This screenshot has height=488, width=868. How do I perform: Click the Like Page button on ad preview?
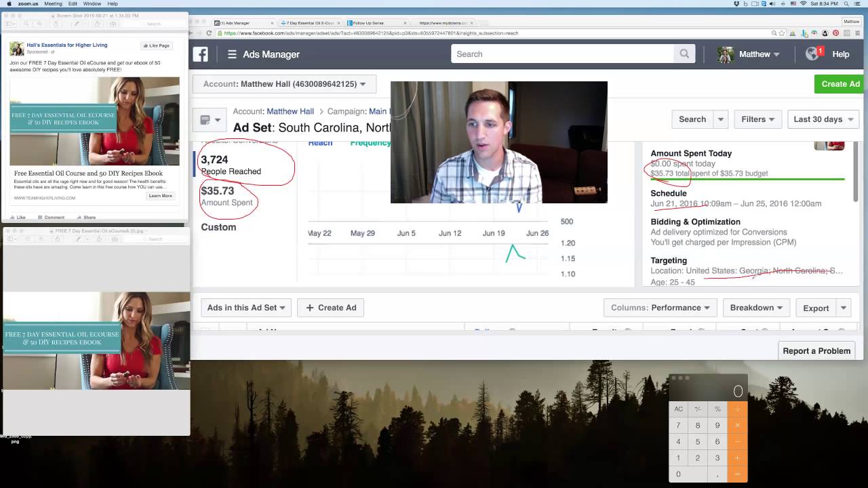[x=157, y=45]
